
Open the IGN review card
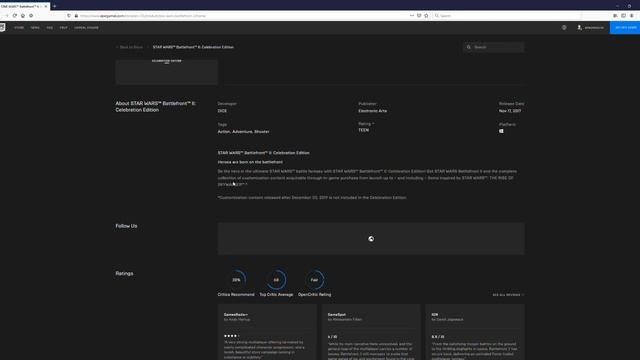475,332
